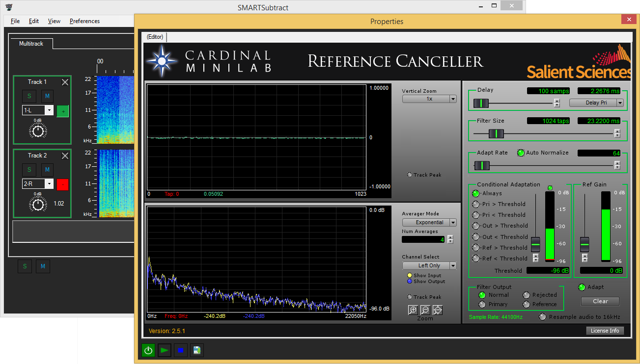Select the (Editor) tab in Properties
This screenshot has width=640, height=364.
coord(155,37)
